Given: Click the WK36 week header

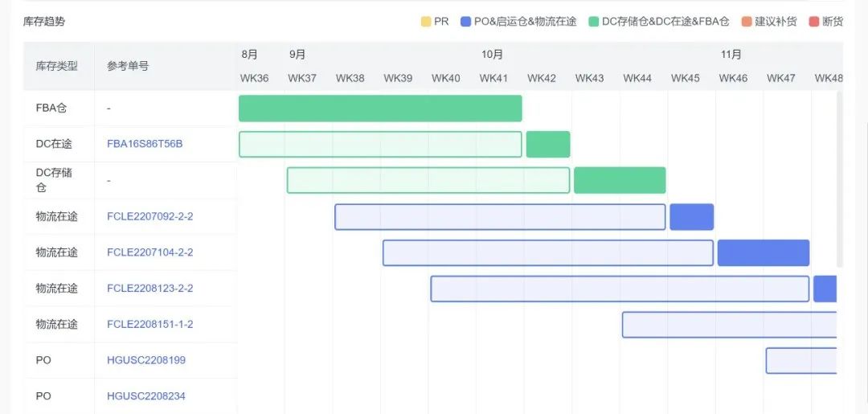Looking at the screenshot, I should pyautogui.click(x=254, y=78).
